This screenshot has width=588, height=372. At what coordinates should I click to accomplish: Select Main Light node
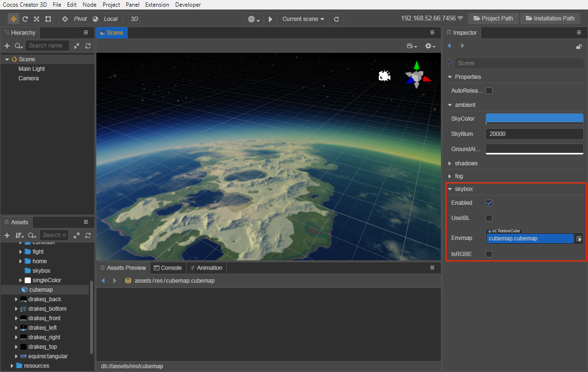tap(32, 69)
